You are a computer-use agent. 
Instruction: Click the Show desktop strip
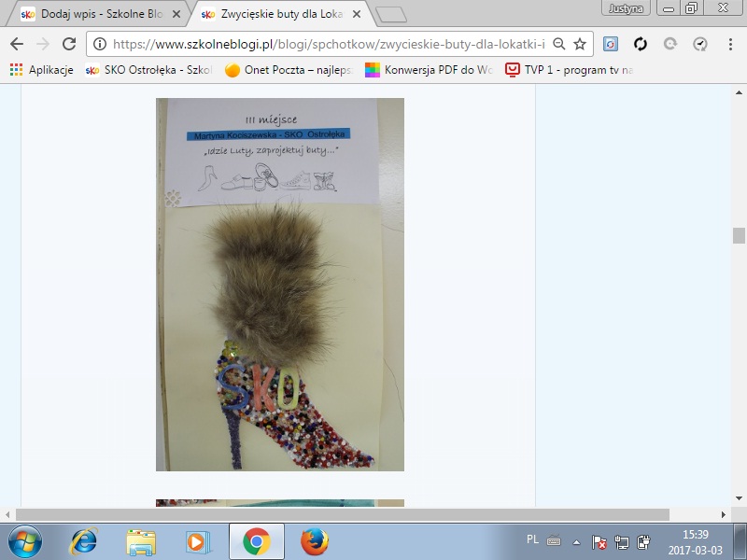point(740,541)
